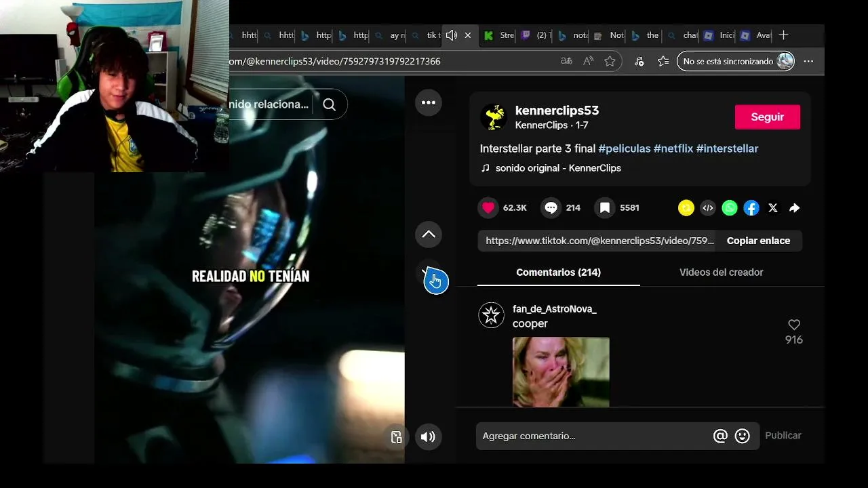This screenshot has height=488, width=868.
Task: Close the active TikTok tab
Action: [468, 35]
